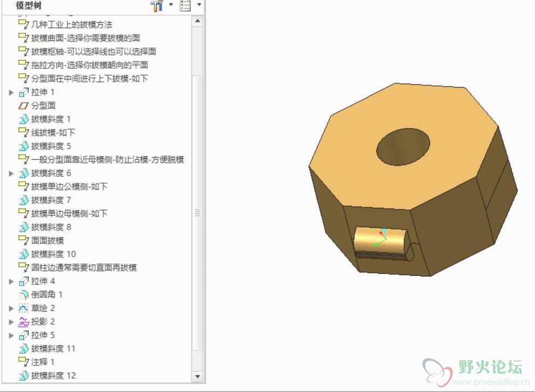Click model tree scrollbar up arrow
Screen dimensions: 535x392
tap(198, 21)
